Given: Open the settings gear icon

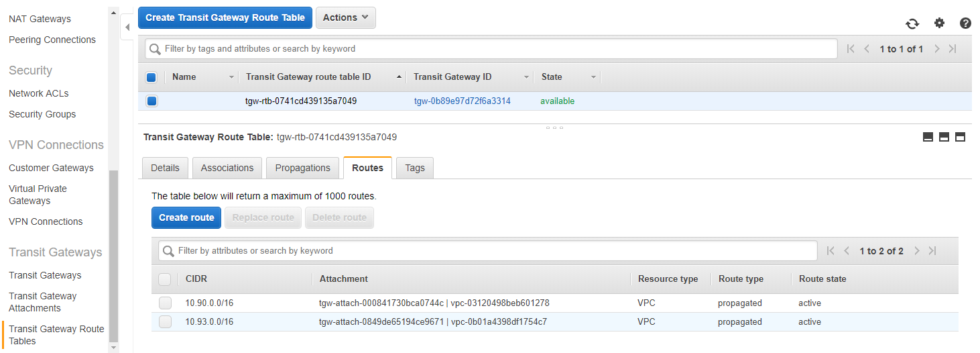Looking at the screenshot, I should tap(939, 23).
